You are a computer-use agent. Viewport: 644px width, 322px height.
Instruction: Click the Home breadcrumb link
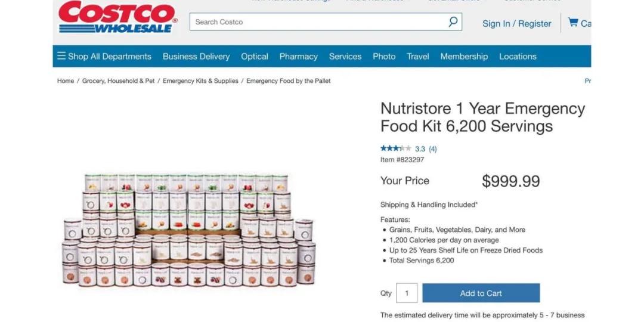pos(66,81)
